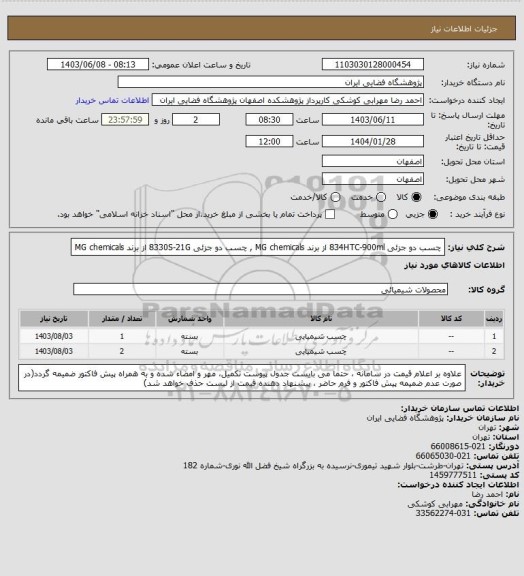Select the خدمت radio button

(381, 197)
